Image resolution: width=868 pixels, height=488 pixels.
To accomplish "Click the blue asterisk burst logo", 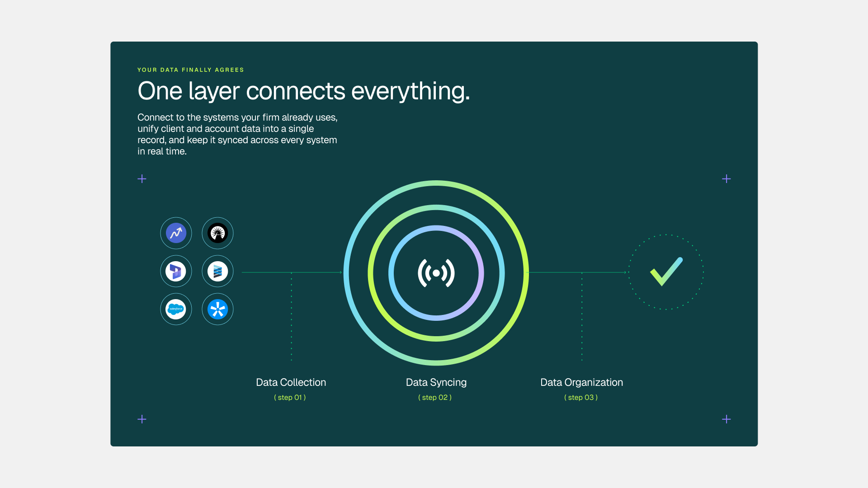I will tap(217, 309).
